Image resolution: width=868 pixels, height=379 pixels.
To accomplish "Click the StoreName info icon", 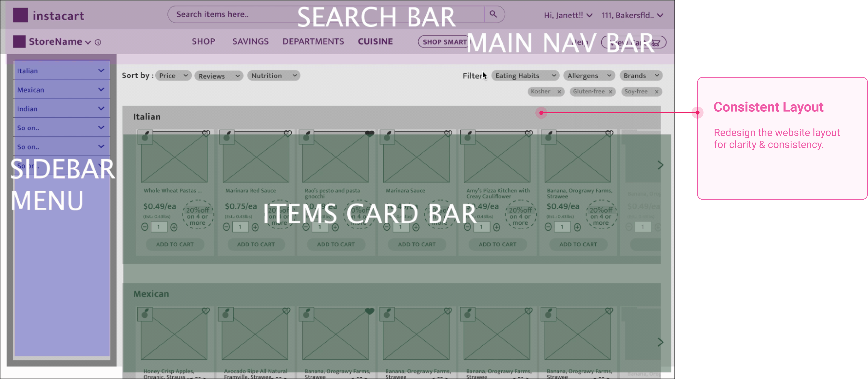I will click(x=98, y=42).
